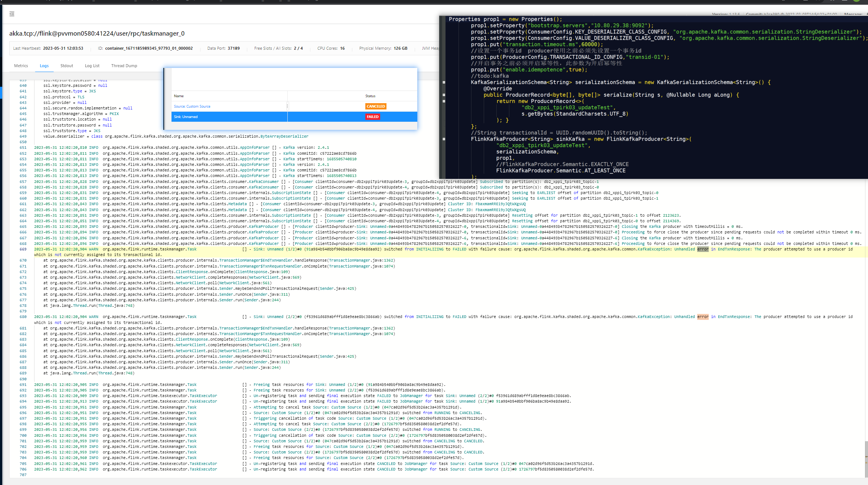Click log line number 680
Image resolution: width=868 pixels, height=485 pixels.
click(x=23, y=317)
